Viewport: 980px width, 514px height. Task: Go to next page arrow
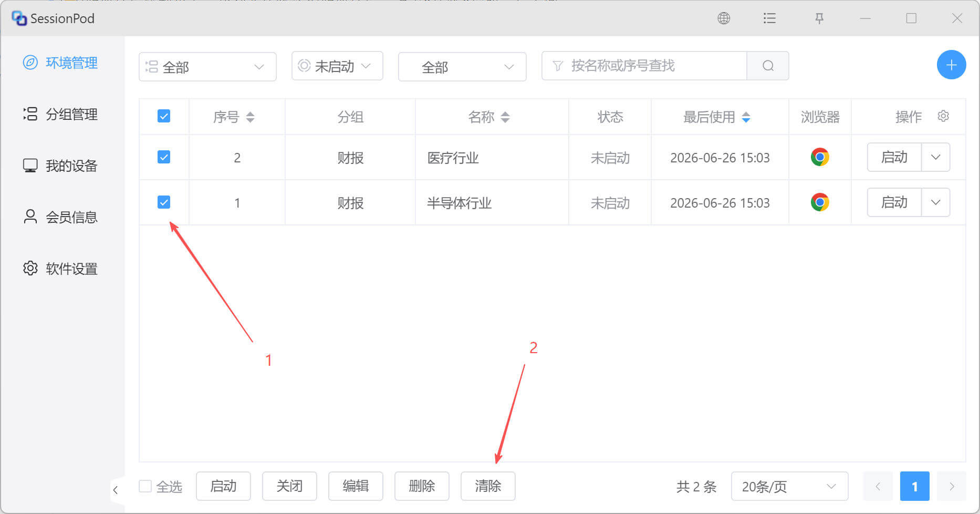951,486
